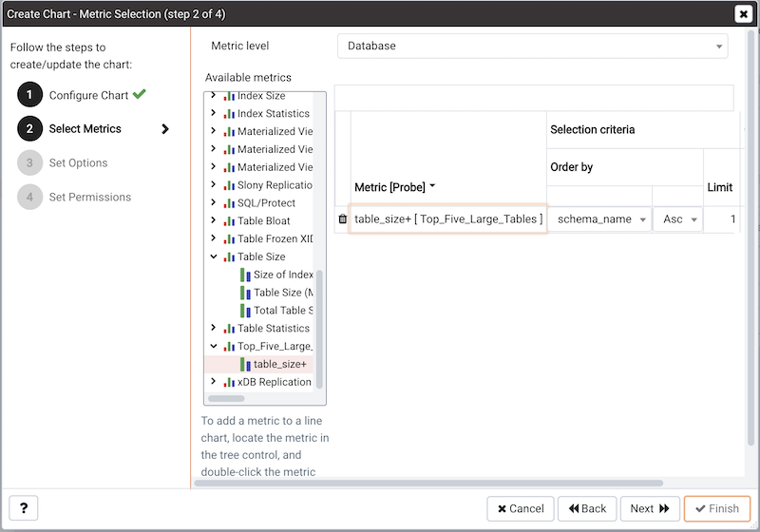Click step 2 circle icon

(29, 128)
